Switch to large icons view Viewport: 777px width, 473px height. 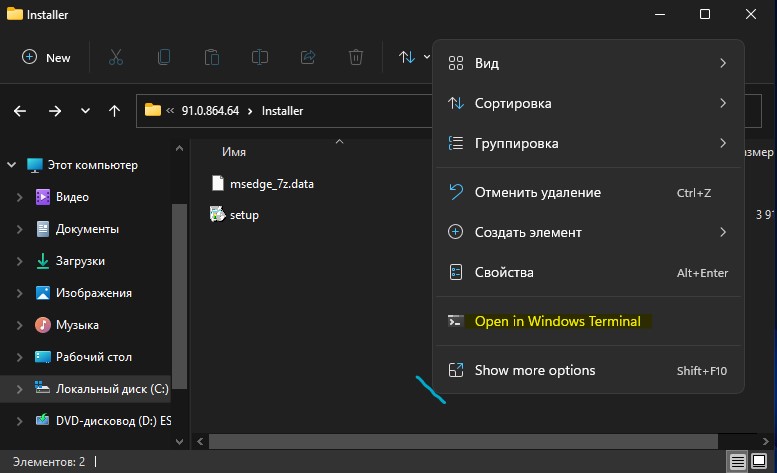(x=759, y=462)
